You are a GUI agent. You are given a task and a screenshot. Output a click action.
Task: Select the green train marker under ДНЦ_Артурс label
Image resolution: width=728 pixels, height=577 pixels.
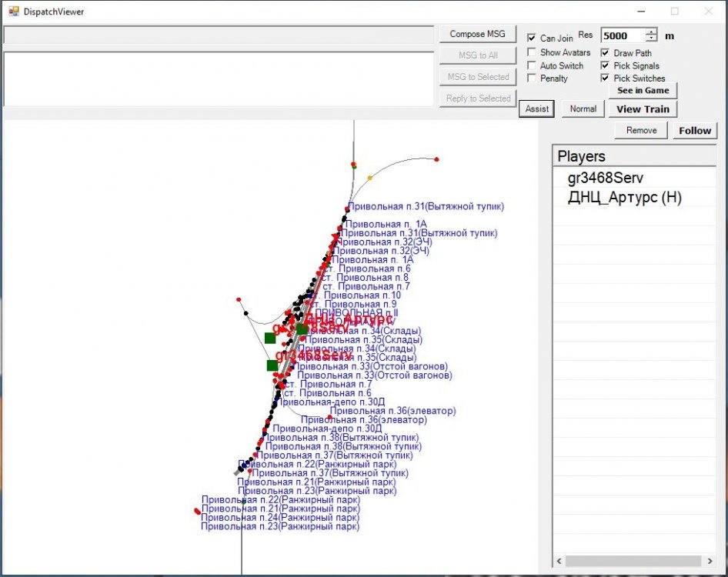point(302,329)
